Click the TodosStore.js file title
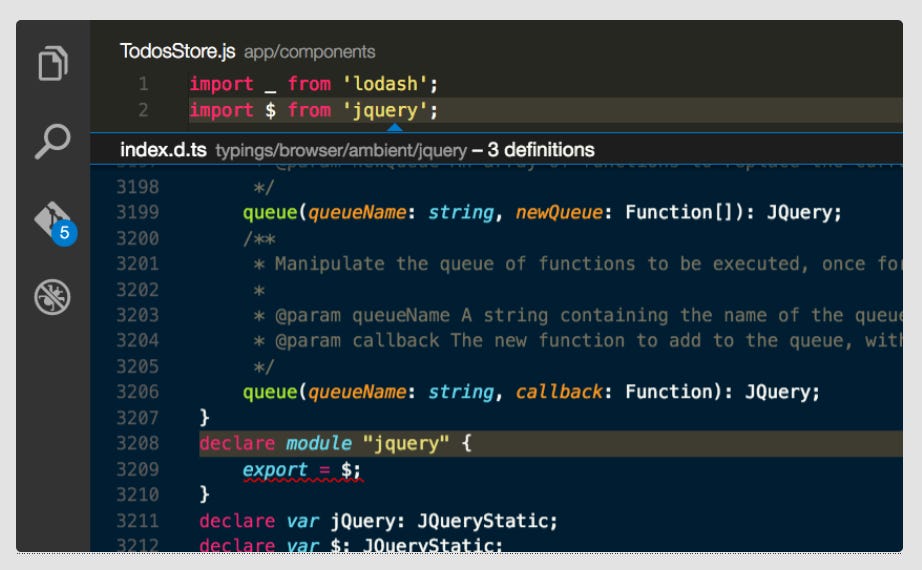Screen dimensions: 922x570 (x=178, y=51)
